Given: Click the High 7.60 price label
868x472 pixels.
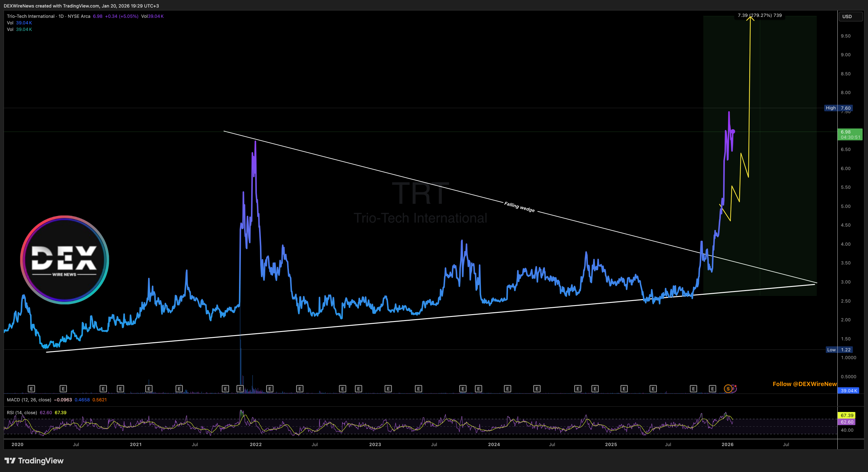Looking at the screenshot, I should pos(838,108).
